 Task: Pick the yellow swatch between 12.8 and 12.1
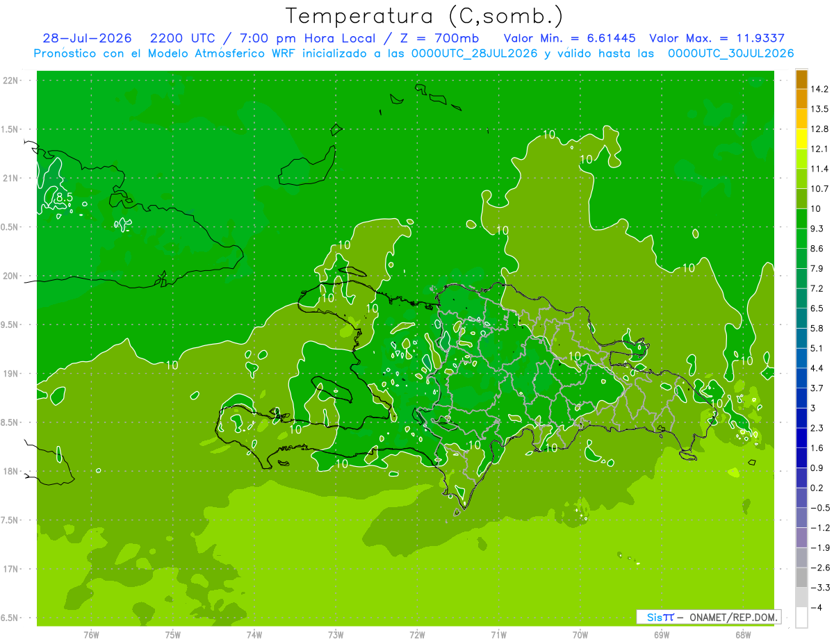click(x=801, y=139)
